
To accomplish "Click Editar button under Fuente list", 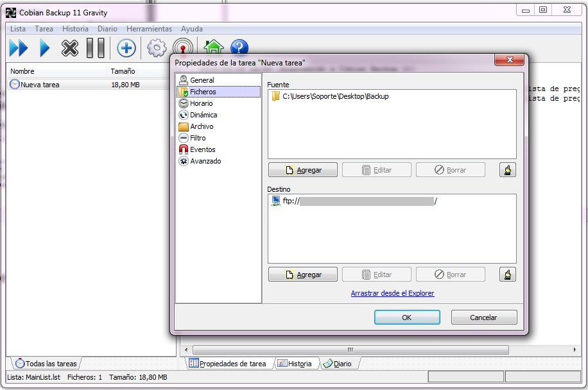I will 377,170.
